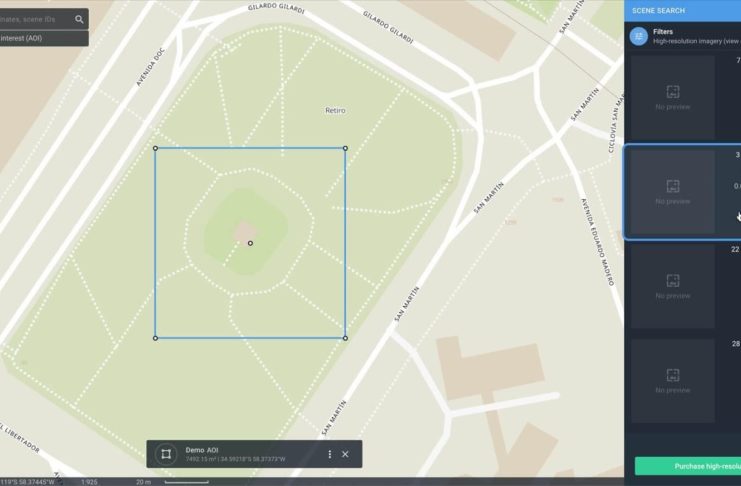Click the Avenida Eduardo Madero street label
Viewport: 741px width, 486px height.
tap(597, 242)
